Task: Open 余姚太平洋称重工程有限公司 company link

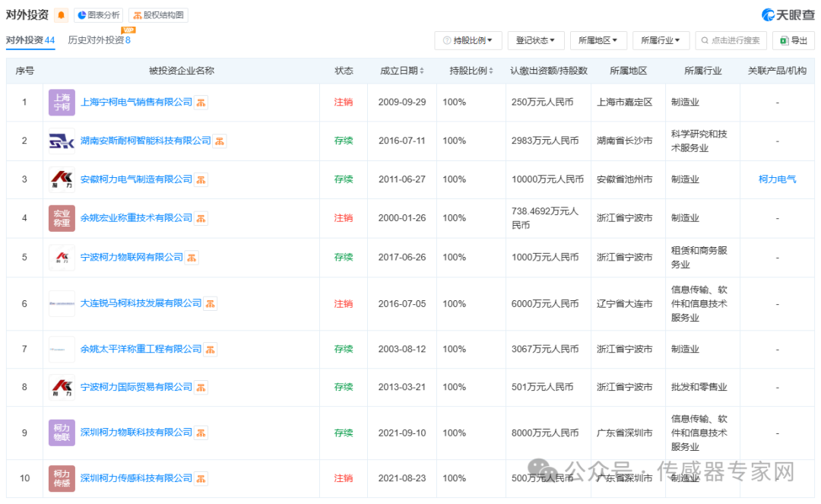Action: pos(141,349)
